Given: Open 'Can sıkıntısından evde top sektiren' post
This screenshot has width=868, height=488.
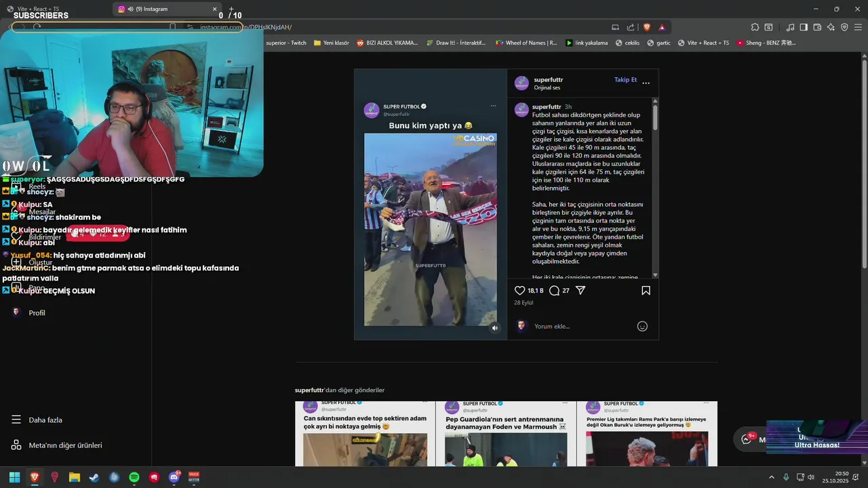Looking at the screenshot, I should click(x=365, y=434).
